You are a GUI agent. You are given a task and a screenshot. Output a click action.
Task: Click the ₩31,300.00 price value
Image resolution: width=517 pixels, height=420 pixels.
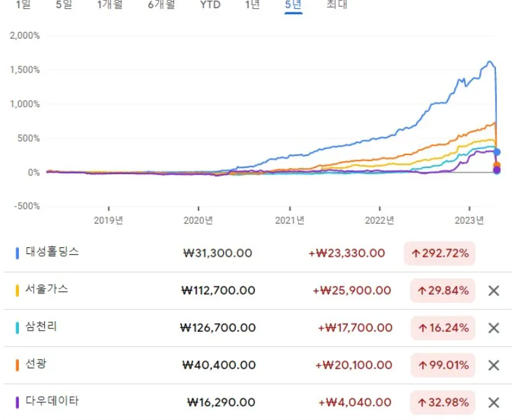218,253
